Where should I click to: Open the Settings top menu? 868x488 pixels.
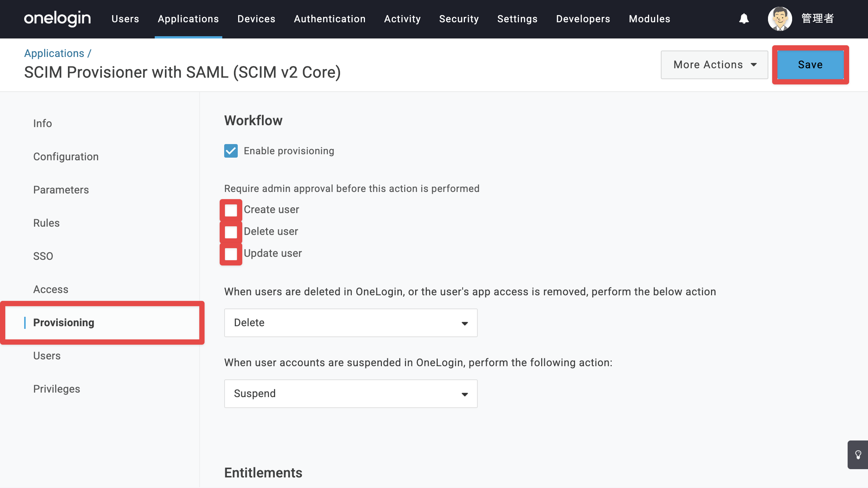[x=517, y=19]
